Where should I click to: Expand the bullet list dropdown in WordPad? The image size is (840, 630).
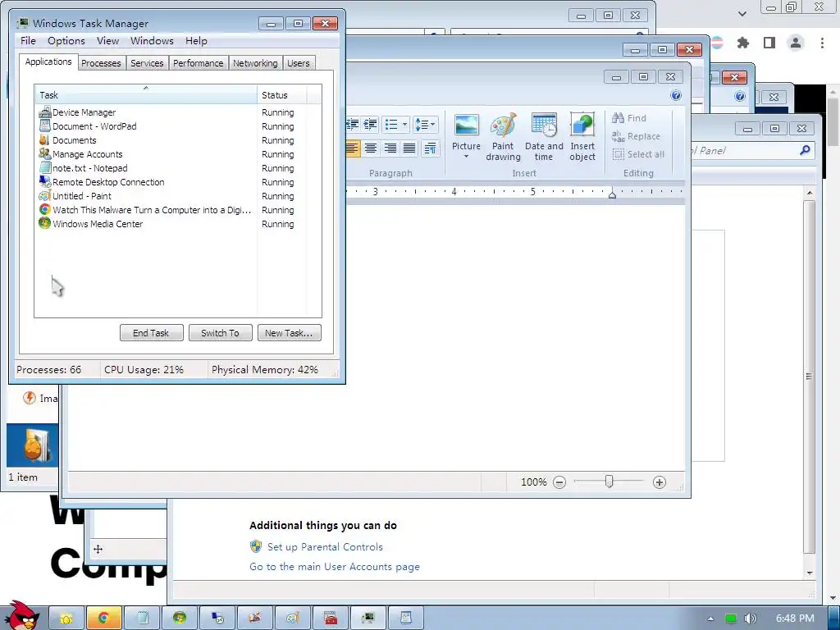[404, 125]
